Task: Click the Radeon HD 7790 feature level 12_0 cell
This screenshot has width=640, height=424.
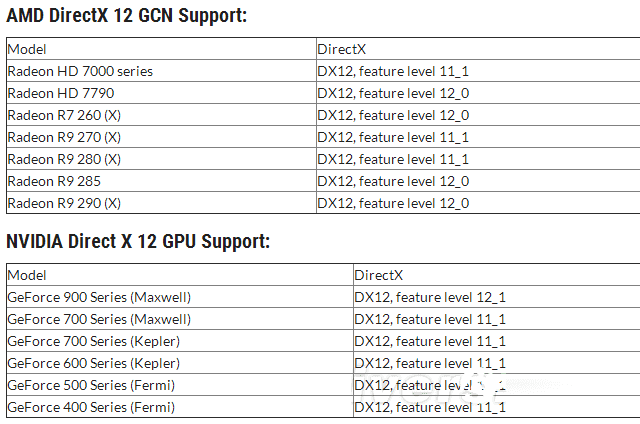Action: [393, 93]
